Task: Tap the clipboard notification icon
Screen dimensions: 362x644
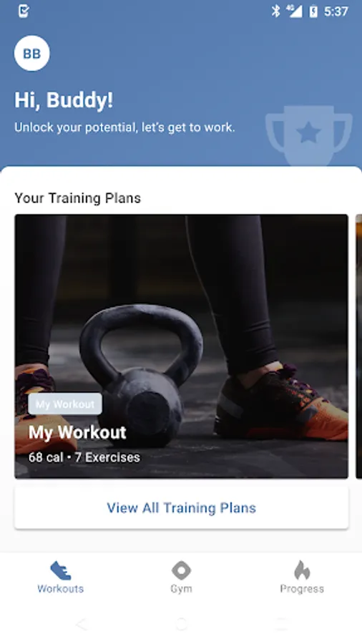Action: (24, 11)
